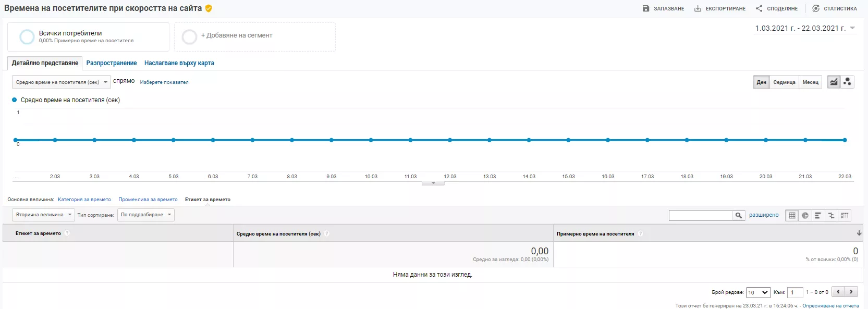
Task: Switch to Детайлно представяне tab
Action: [x=45, y=63]
